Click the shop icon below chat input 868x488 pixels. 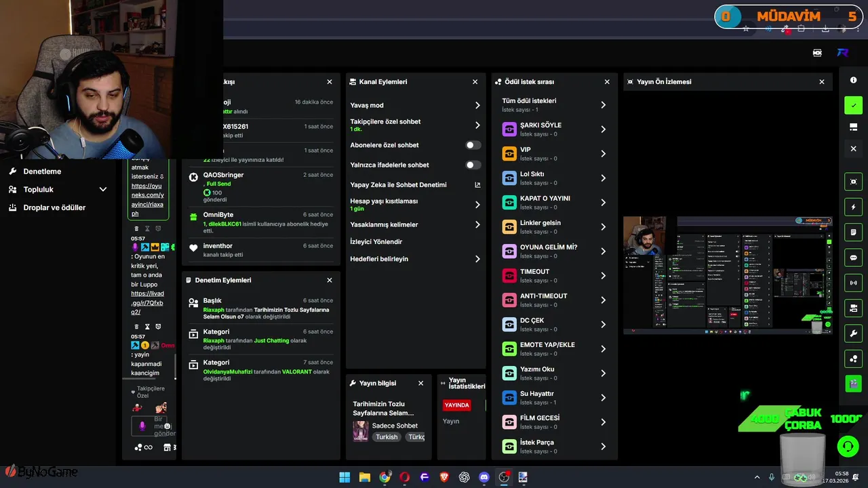point(167,447)
